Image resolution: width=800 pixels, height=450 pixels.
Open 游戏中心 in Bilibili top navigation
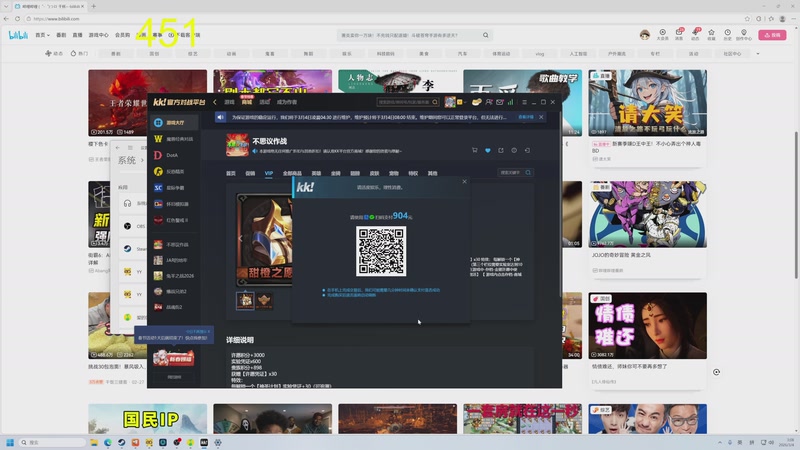coord(98,35)
